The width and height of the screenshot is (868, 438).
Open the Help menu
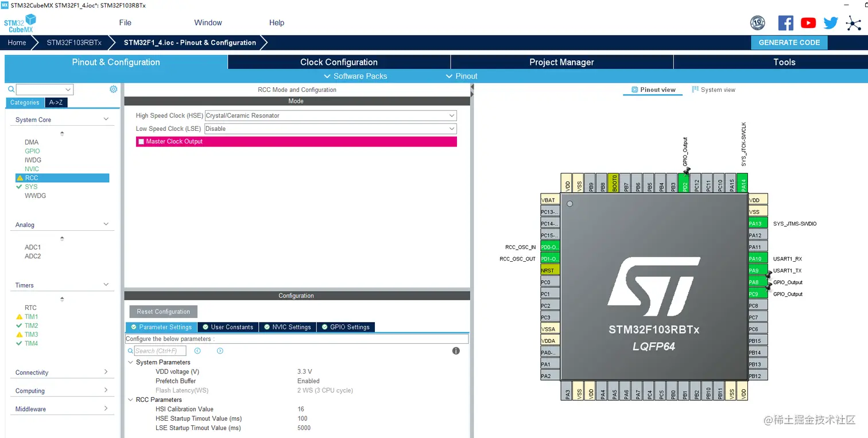(277, 23)
